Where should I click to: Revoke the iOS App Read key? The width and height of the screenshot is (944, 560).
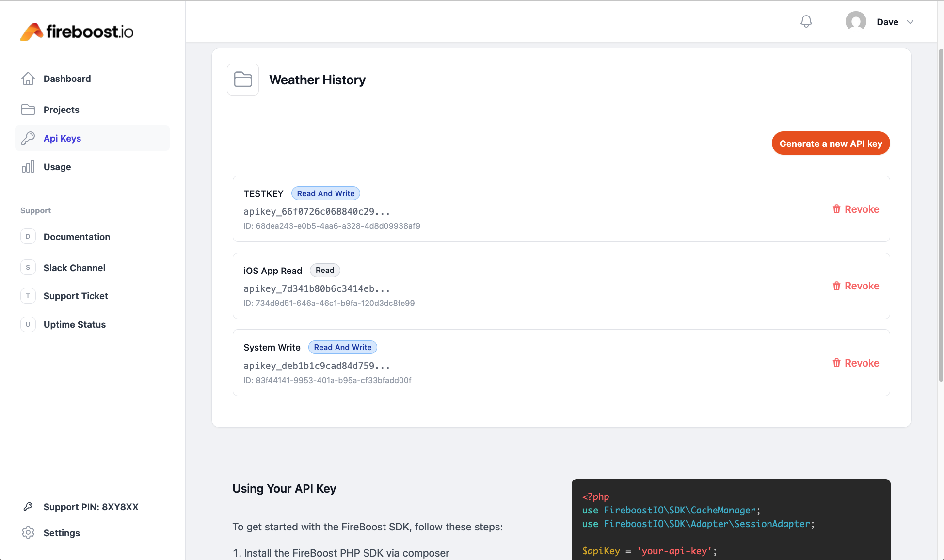(856, 286)
